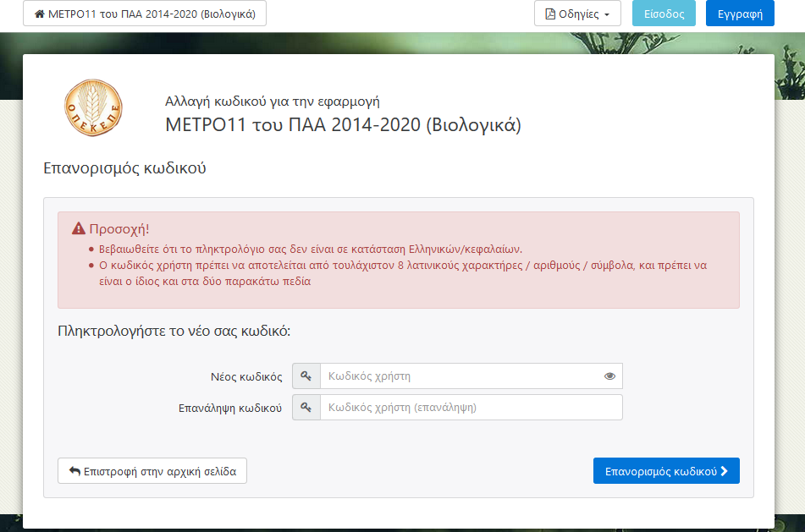This screenshot has width=805, height=532.
Task: Click the key icon beside Νέος κωδικός field
Action: click(x=306, y=376)
